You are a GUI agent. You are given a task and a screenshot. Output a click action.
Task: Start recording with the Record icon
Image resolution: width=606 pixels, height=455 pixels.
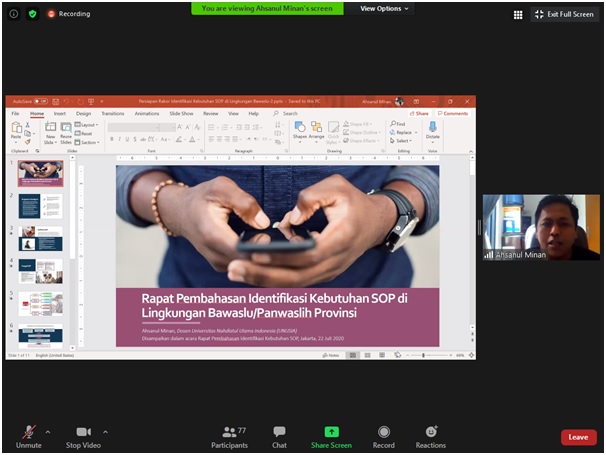(384, 431)
